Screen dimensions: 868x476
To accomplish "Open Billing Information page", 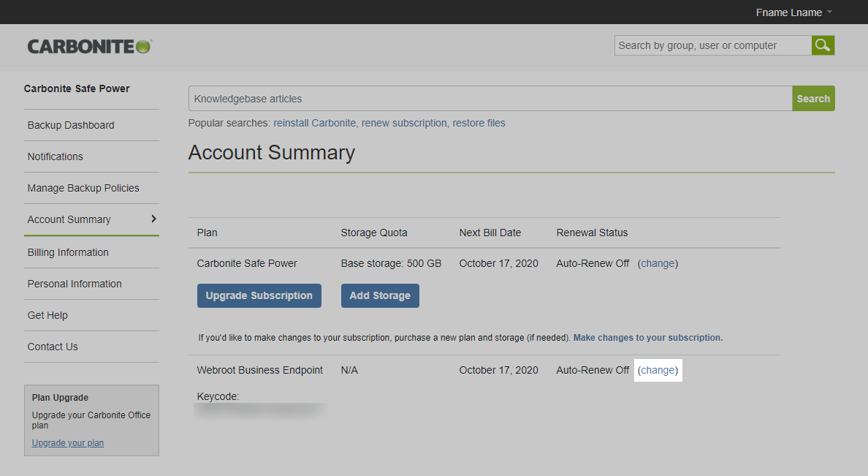I will click(68, 252).
